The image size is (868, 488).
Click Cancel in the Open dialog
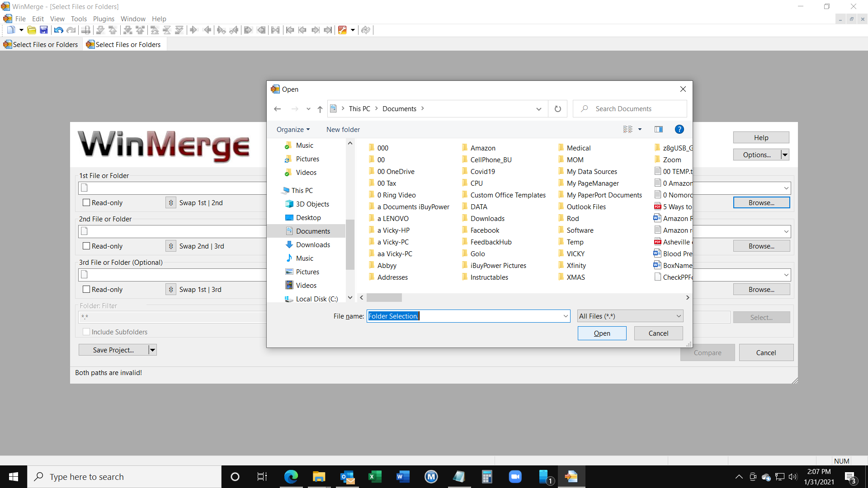click(x=658, y=333)
